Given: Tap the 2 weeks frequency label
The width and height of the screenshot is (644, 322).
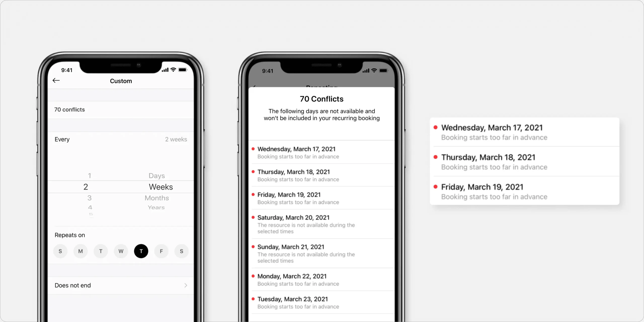Looking at the screenshot, I should [x=176, y=139].
